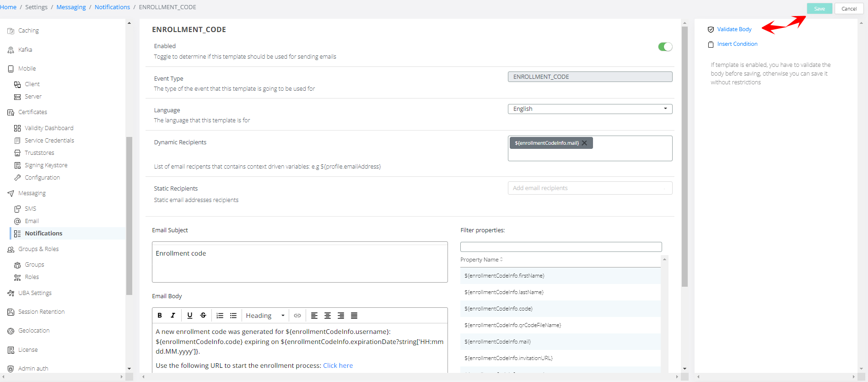The height and width of the screenshot is (382, 868).
Task: Click the Filter properties input field
Action: pos(561,247)
